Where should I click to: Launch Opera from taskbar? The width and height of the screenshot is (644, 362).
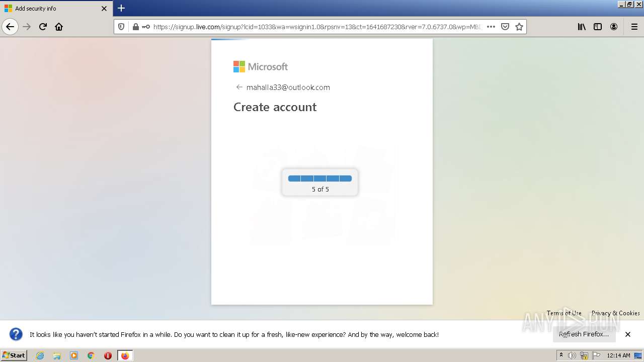pyautogui.click(x=108, y=355)
